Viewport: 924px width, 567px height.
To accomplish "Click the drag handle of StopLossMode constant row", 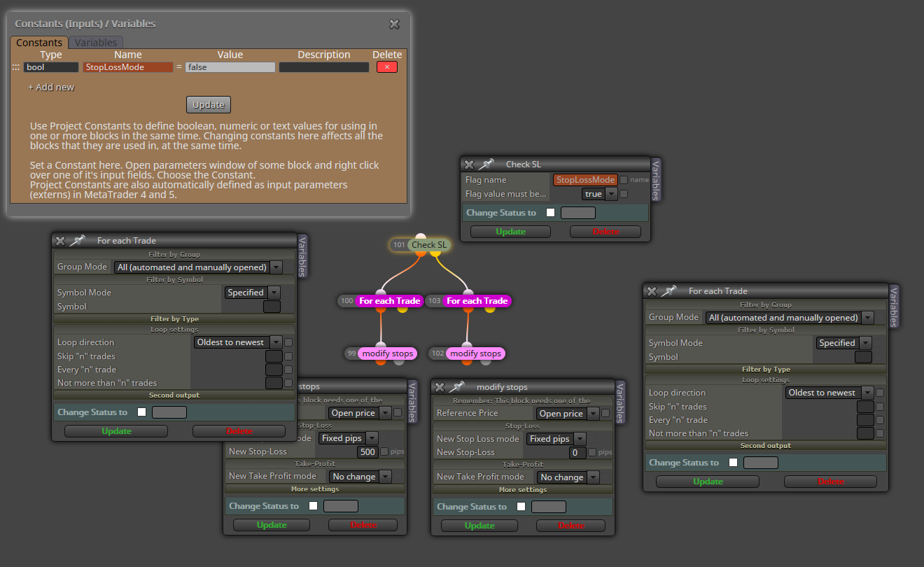I will (x=15, y=67).
